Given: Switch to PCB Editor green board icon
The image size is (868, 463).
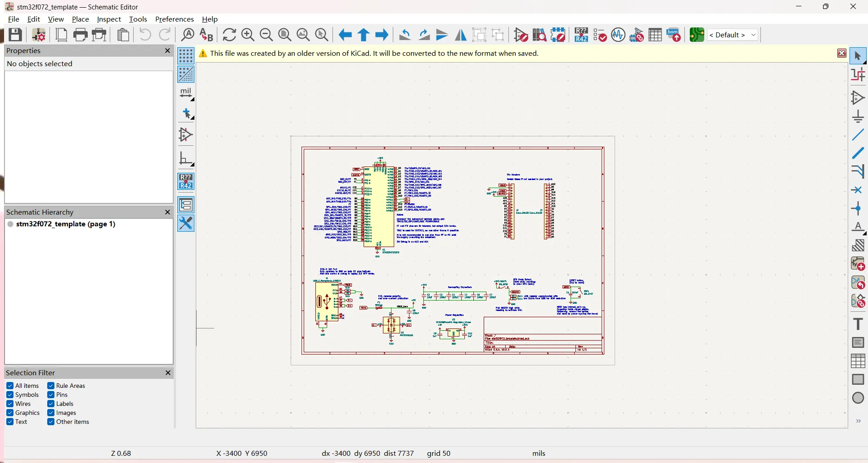Looking at the screenshot, I should [x=697, y=35].
